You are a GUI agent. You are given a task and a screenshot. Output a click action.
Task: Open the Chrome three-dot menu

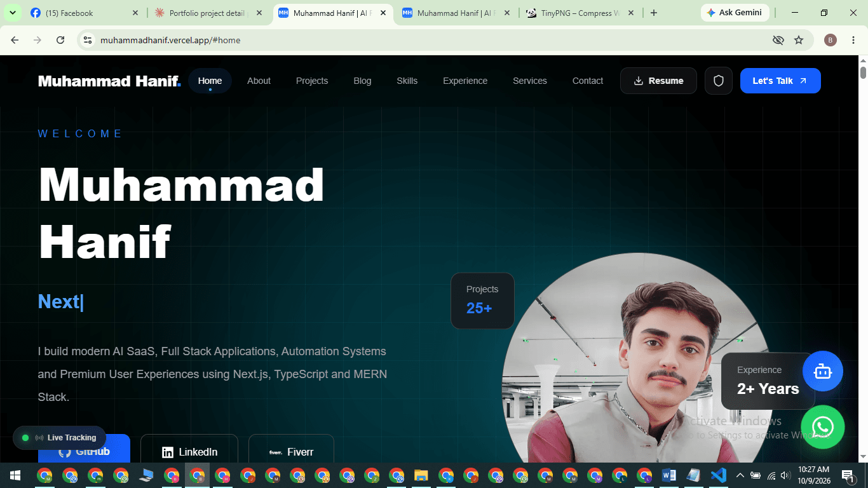852,40
